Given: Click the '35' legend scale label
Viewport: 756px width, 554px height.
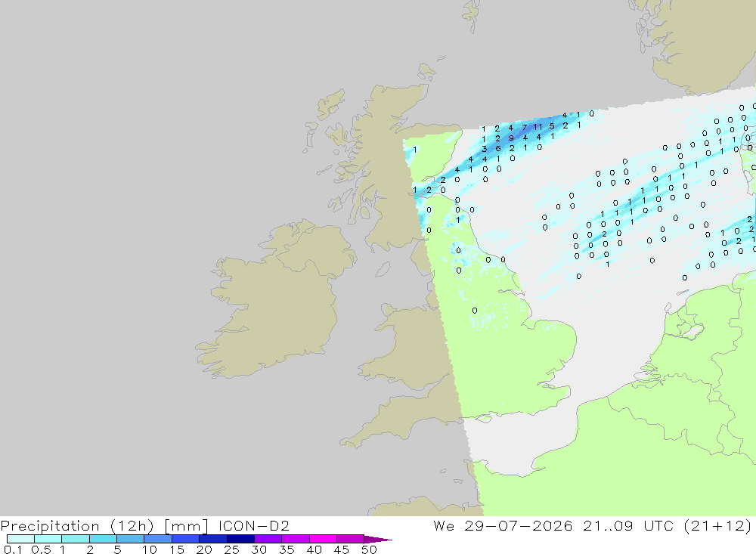Looking at the screenshot, I should coord(287,549).
